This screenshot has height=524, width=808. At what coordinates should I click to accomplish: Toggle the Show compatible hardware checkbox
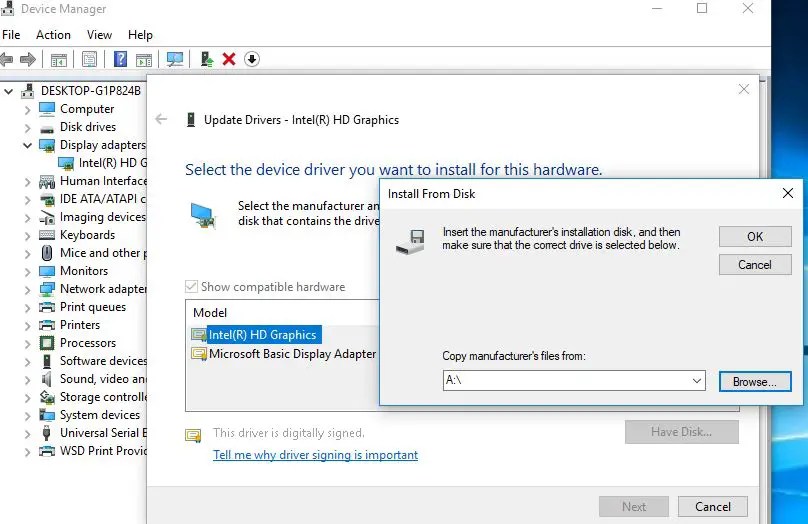tap(191, 286)
